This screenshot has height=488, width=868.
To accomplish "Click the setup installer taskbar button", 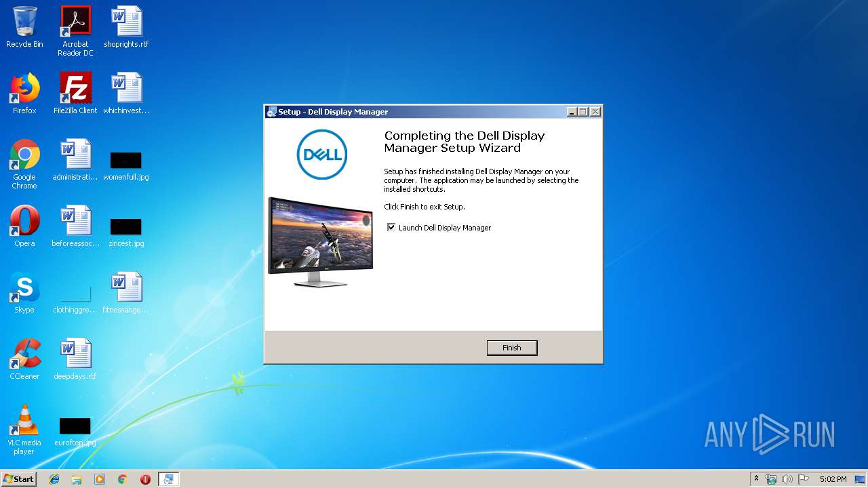I will [x=168, y=479].
